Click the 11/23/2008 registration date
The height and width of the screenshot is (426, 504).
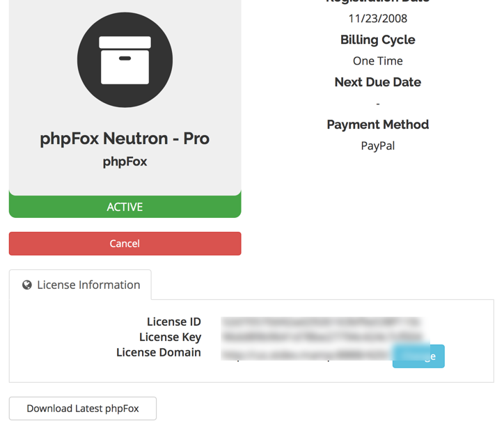pyautogui.click(x=378, y=18)
